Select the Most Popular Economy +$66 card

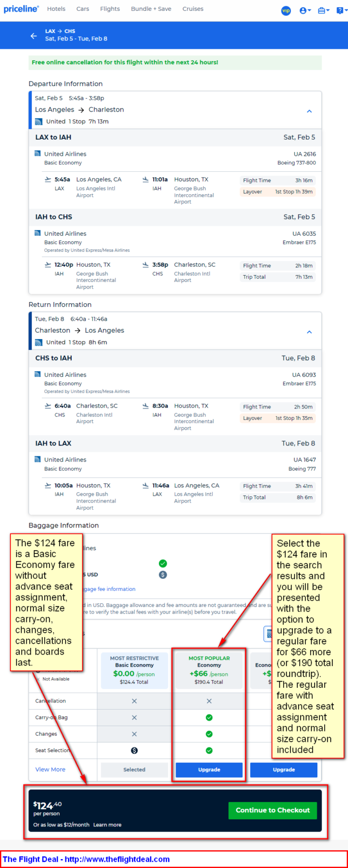[209, 670]
